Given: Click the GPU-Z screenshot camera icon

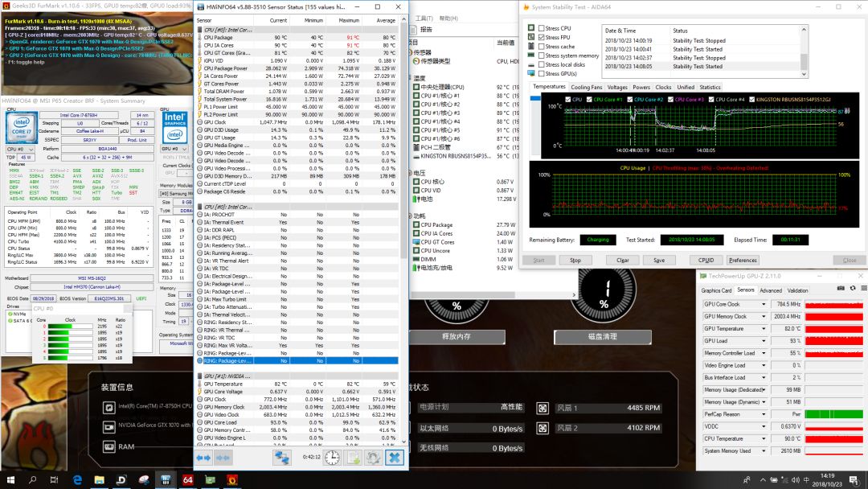Looking at the screenshot, I should [x=841, y=290].
